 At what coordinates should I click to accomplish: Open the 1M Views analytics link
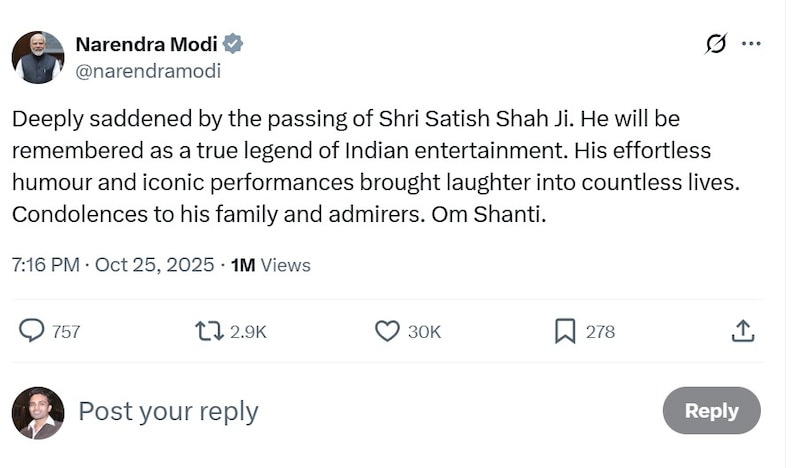pyautogui.click(x=270, y=265)
